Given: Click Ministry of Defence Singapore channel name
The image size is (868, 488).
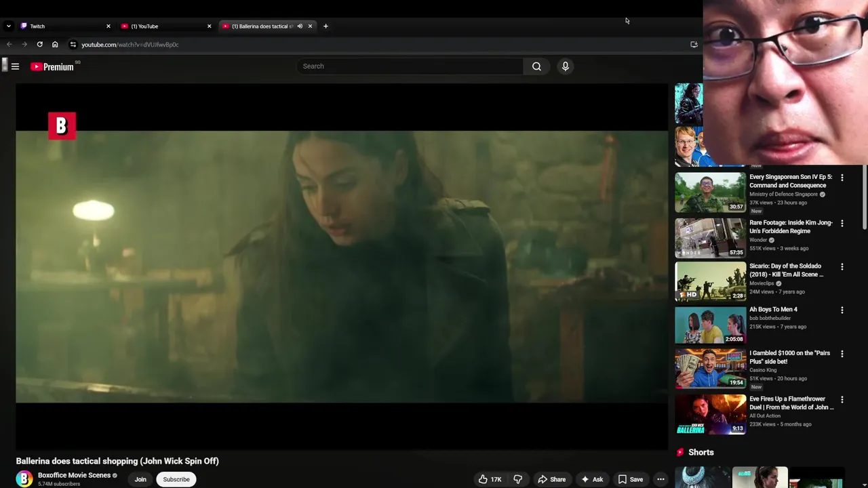Looking at the screenshot, I should pos(783,195).
